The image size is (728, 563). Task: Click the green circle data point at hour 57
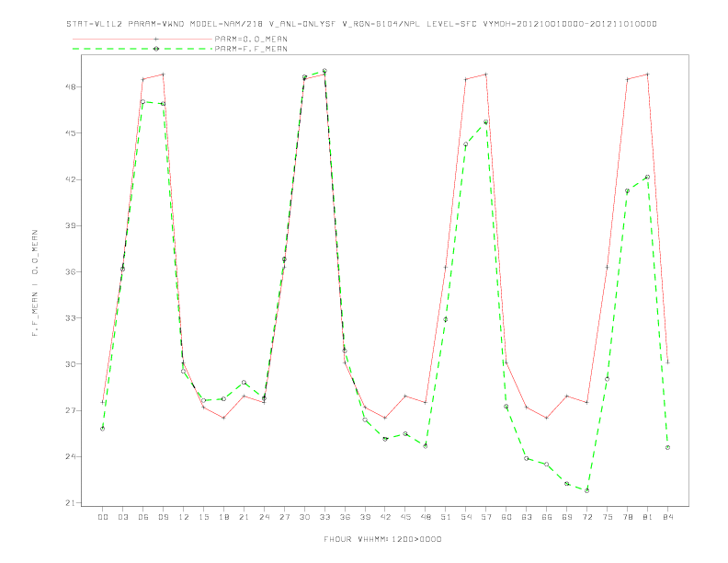click(x=486, y=122)
